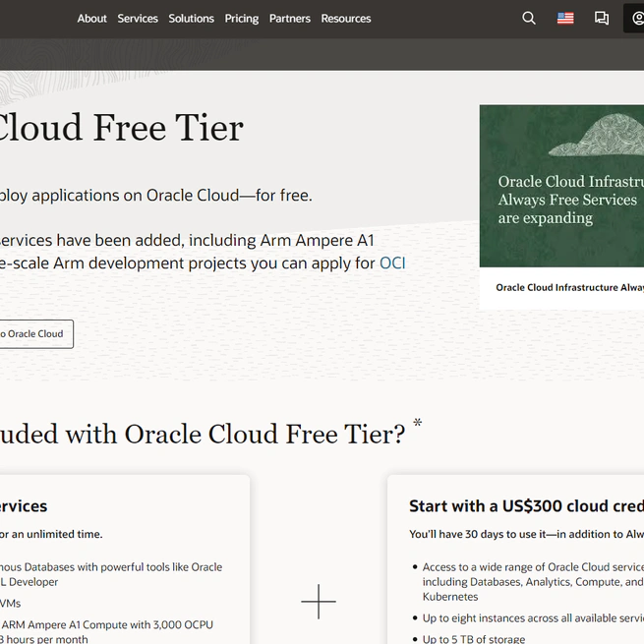The image size is (644, 644).
Task: Open the chat contact icon
Action: point(602,18)
